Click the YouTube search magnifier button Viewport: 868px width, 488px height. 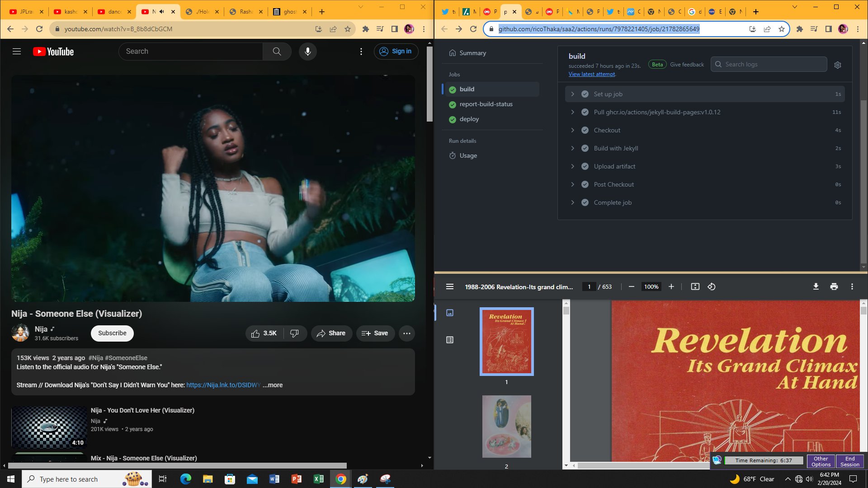tap(277, 52)
